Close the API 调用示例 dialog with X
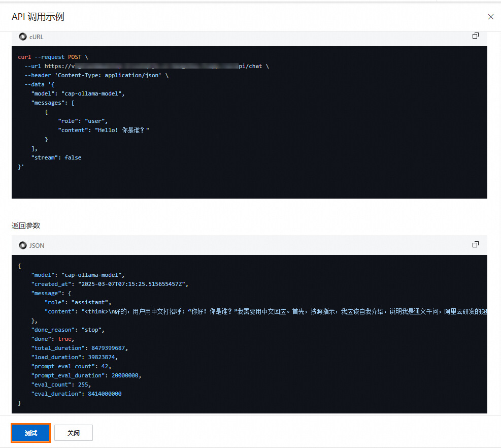Image resolution: width=501 pixels, height=448 pixels. (490, 17)
